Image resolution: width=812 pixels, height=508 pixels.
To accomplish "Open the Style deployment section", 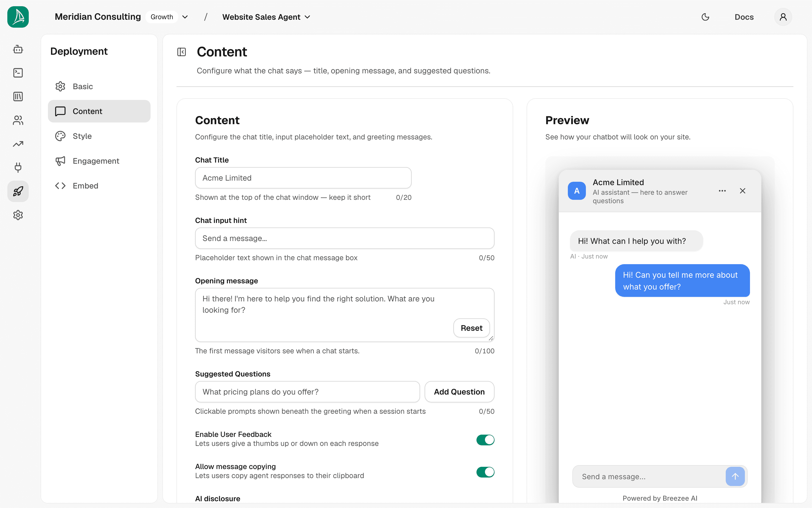I will pyautogui.click(x=99, y=136).
